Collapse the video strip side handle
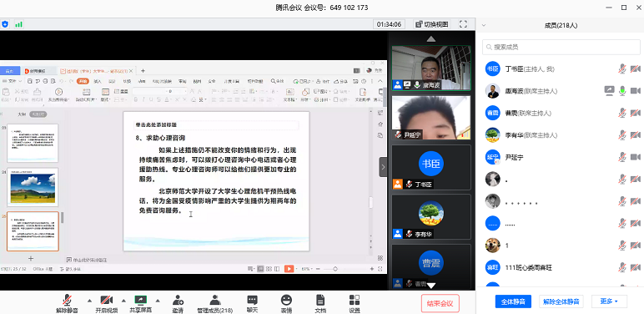 point(383,167)
